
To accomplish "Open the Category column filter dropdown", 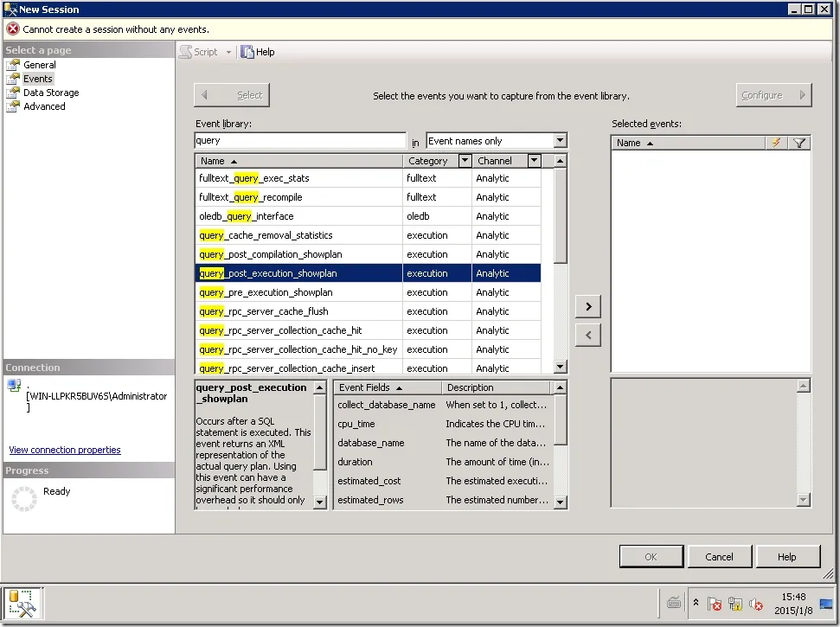I will (x=465, y=161).
